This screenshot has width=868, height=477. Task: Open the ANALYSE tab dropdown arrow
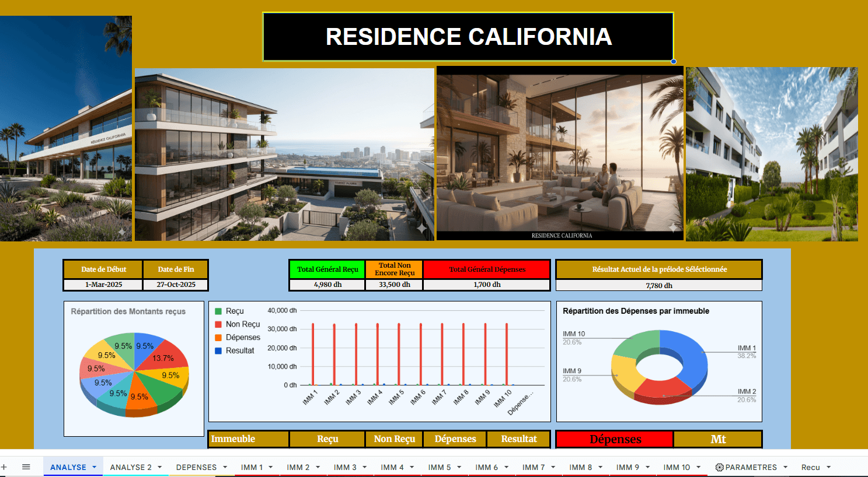[94, 467]
